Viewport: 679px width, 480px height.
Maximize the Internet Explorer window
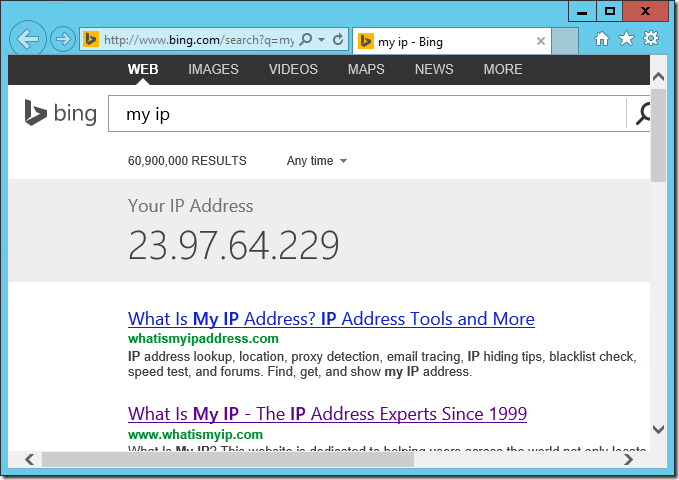610,11
